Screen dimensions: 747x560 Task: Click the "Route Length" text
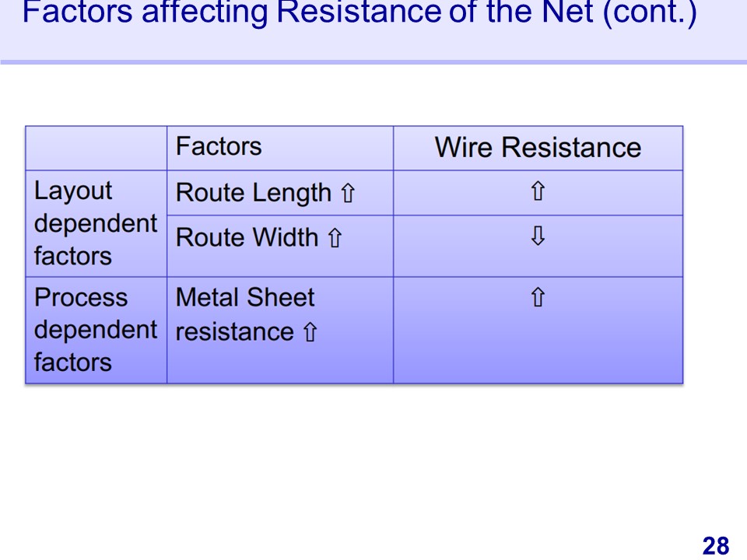254,193
